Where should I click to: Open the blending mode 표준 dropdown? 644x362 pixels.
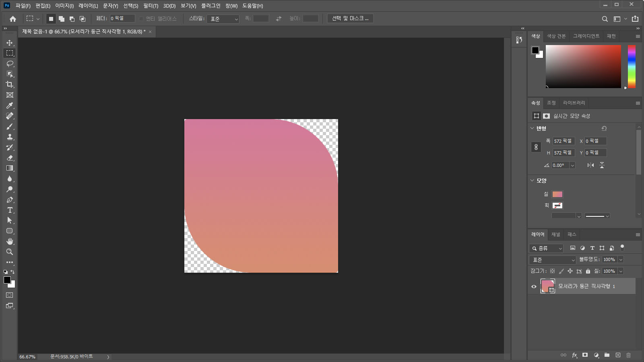click(553, 260)
